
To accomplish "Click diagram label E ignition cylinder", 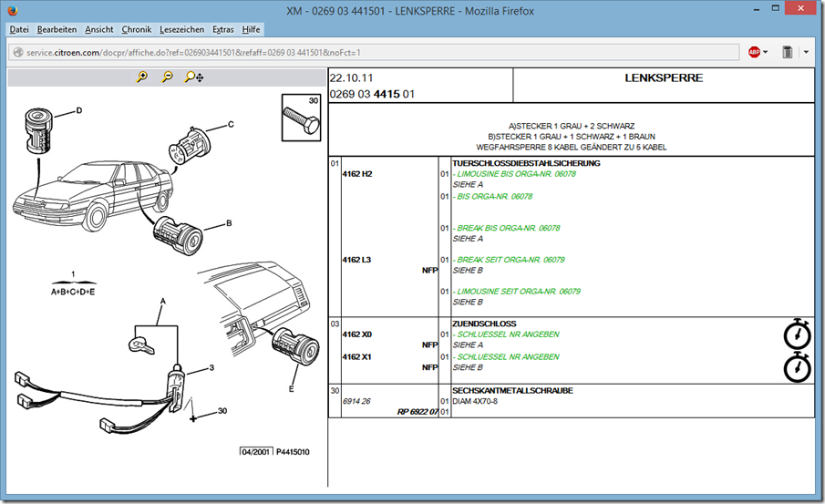I will (291, 389).
